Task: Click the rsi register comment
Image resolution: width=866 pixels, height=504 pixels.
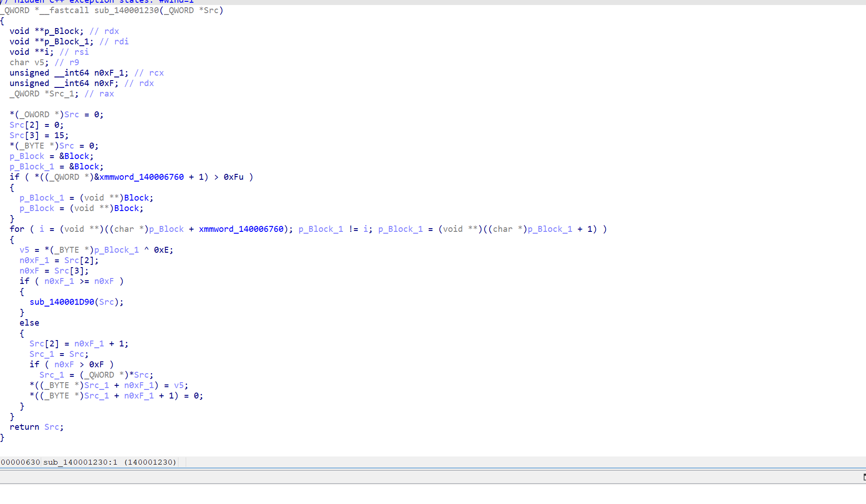Action: (82, 52)
